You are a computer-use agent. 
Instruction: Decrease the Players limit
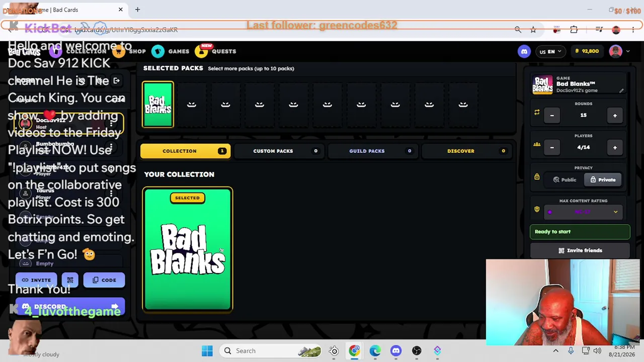click(552, 147)
